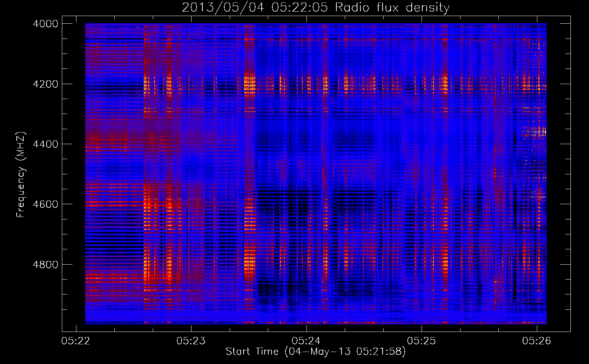Click the 05:26 time tick label

[537, 341]
